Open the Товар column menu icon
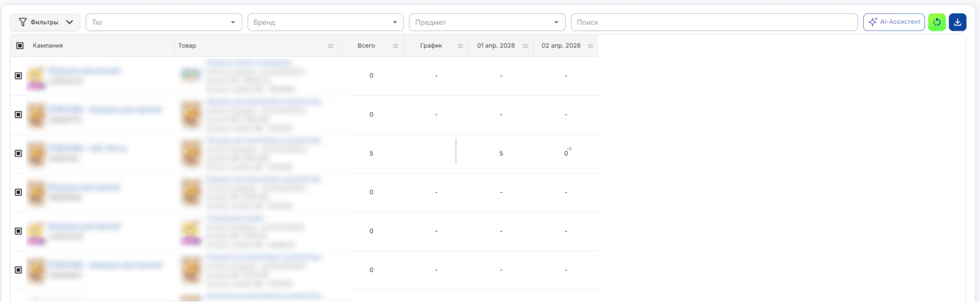Screen dimensions: 980x302 (x=330, y=46)
